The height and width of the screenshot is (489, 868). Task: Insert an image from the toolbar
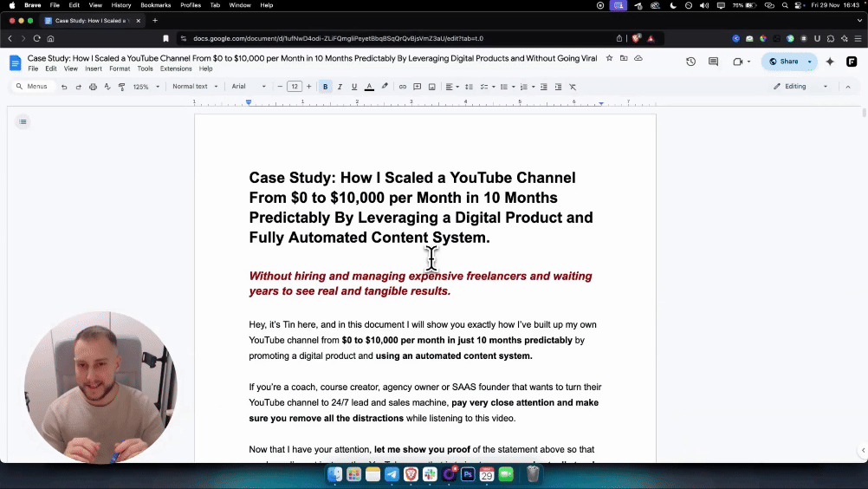tap(431, 87)
